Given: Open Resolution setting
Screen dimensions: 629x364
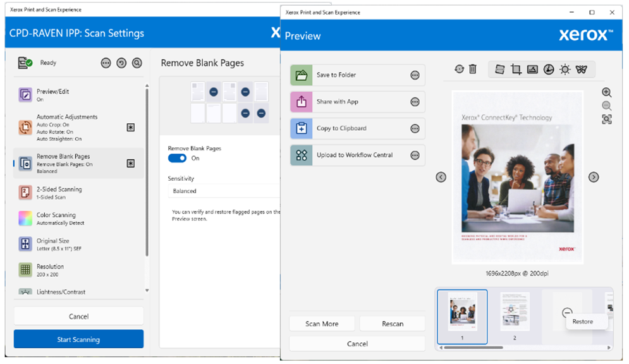Looking at the screenshot, I should 78,270.
